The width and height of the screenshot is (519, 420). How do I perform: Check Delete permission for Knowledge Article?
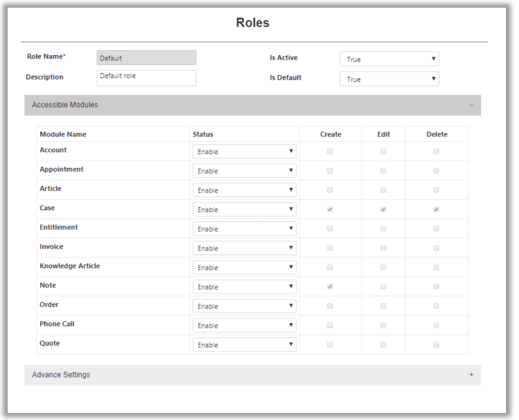[x=436, y=268]
